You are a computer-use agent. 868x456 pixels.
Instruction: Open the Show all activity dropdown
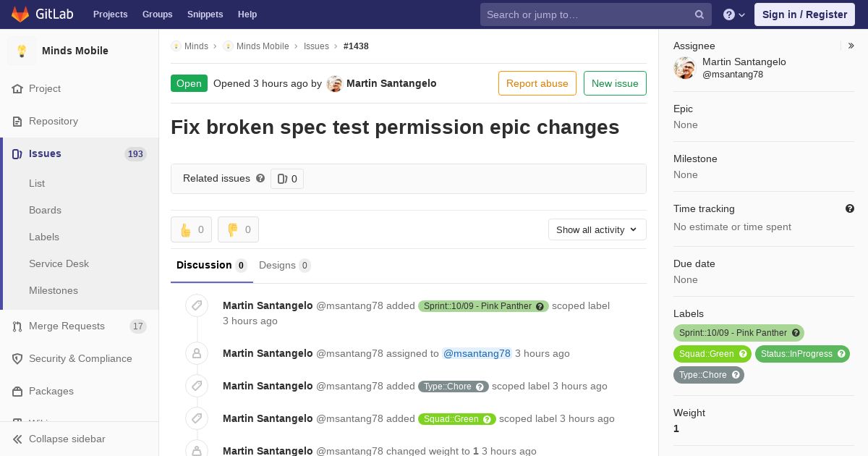tap(597, 229)
